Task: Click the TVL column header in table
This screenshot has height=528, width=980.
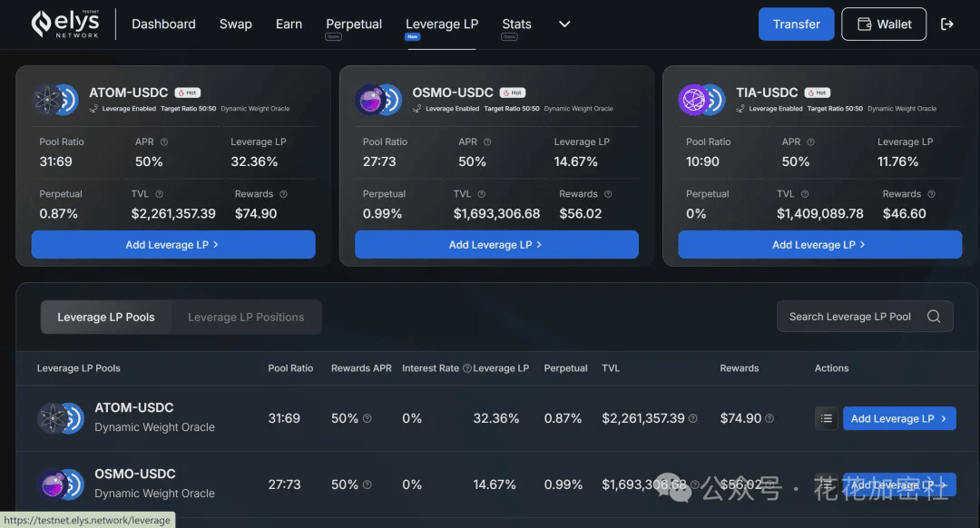Action: (x=611, y=368)
